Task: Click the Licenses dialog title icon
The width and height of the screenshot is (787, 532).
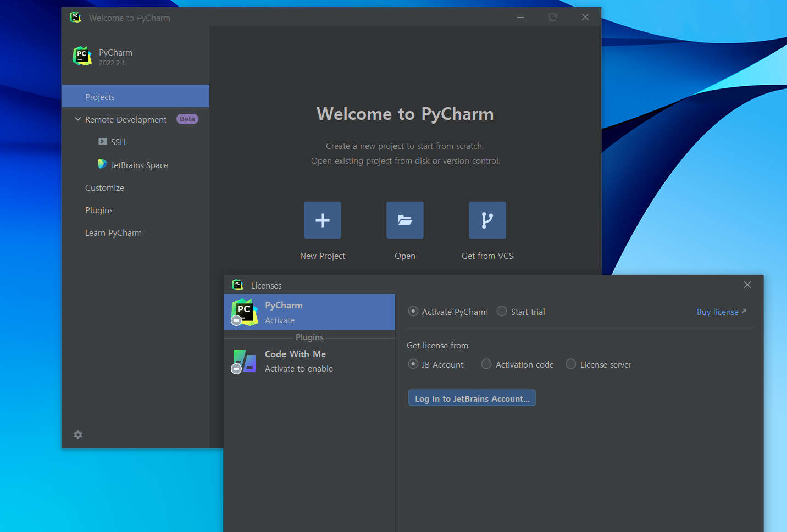Action: (x=237, y=285)
